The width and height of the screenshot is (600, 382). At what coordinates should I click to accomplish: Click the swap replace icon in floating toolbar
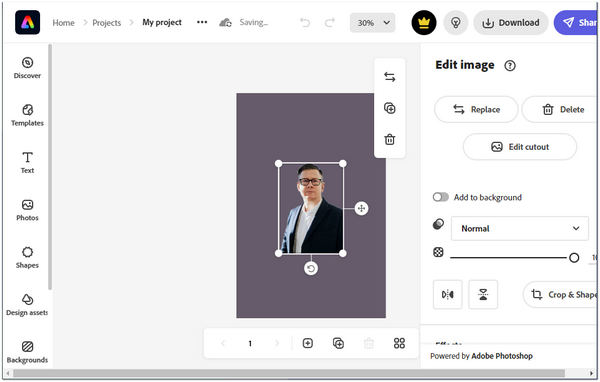(390, 77)
